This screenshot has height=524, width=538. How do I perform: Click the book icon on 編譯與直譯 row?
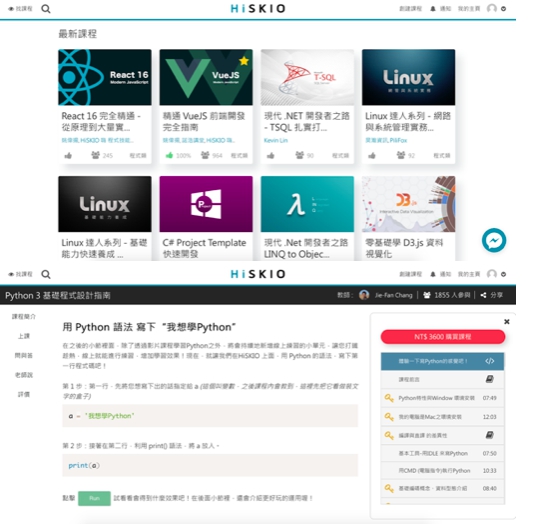[x=490, y=435]
